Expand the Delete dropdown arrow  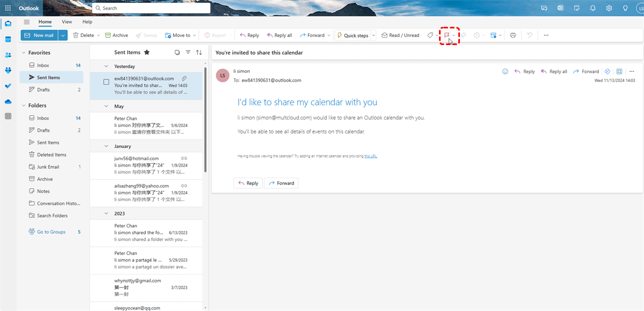click(98, 35)
